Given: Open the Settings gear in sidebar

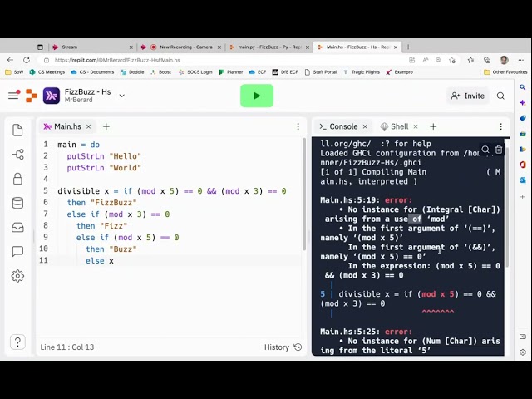Looking at the screenshot, I should tap(17, 276).
